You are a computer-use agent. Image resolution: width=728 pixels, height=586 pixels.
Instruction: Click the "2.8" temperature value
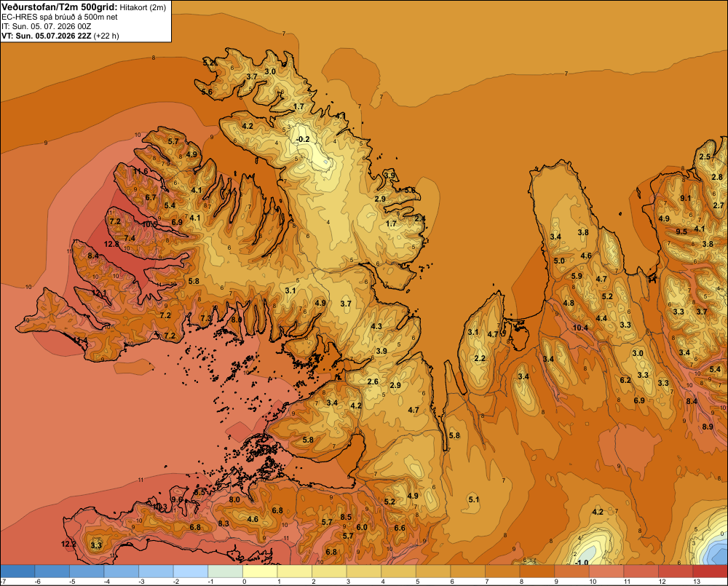point(717,177)
